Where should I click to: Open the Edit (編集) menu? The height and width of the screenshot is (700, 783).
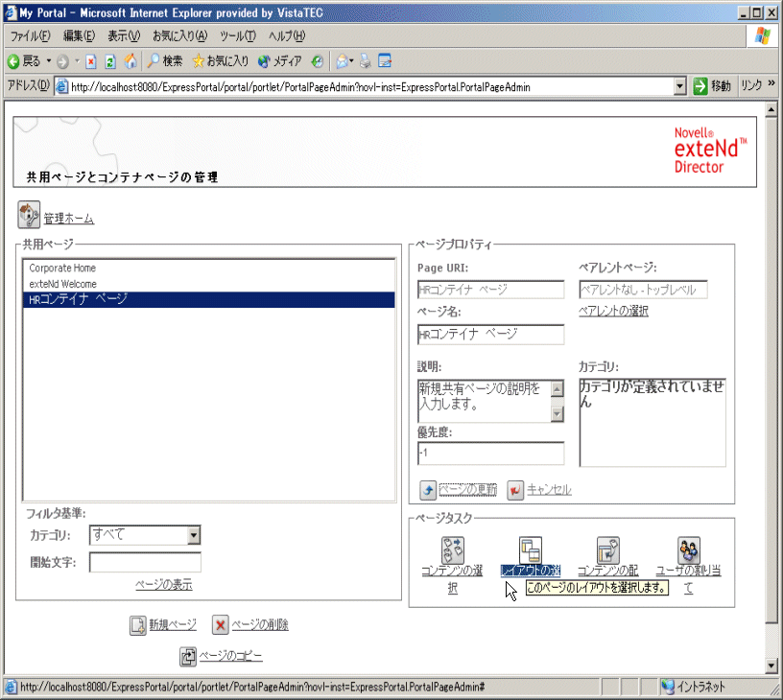coord(79,35)
